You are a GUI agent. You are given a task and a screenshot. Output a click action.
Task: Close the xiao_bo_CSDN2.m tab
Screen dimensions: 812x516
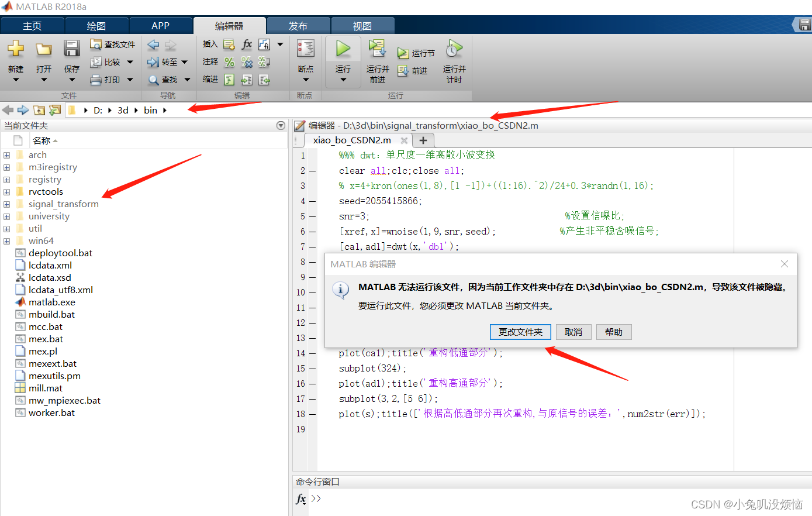click(404, 140)
